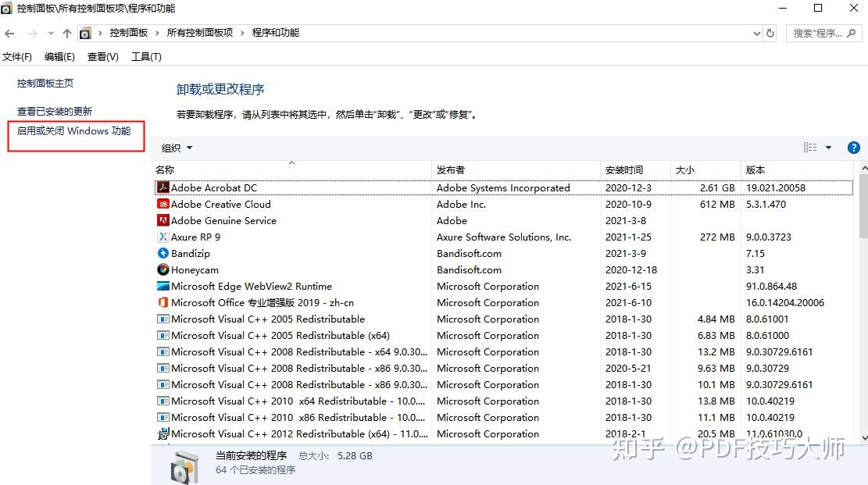Click the vertical scrollbar thumb
This screenshot has height=485, width=868.
point(863,206)
